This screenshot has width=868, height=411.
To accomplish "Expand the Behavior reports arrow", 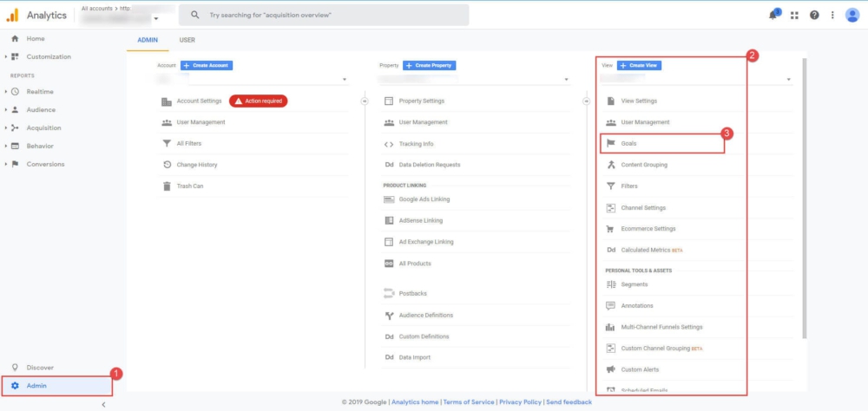I will (x=5, y=147).
